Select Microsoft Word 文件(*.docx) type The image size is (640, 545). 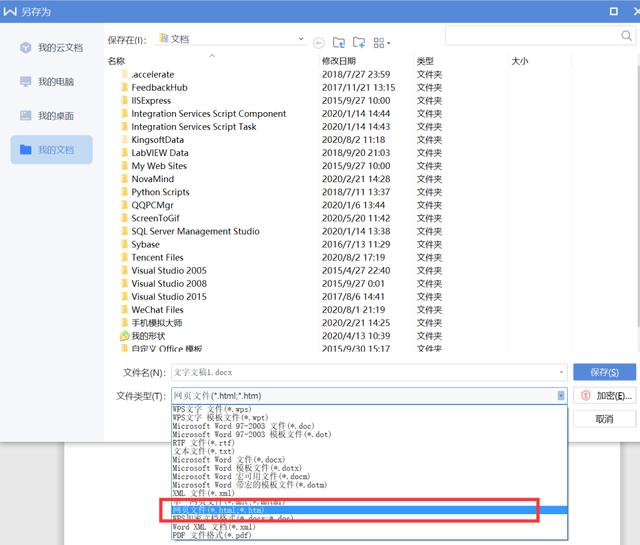tap(369, 460)
